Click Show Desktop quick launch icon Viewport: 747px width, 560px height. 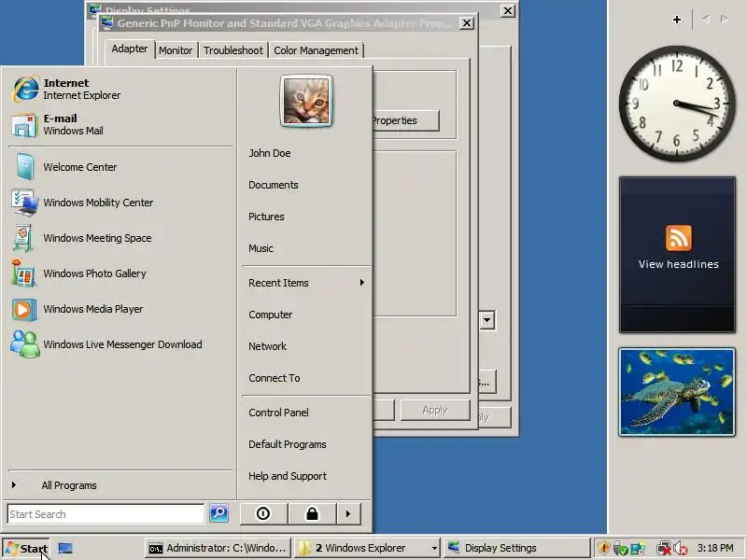(65, 549)
